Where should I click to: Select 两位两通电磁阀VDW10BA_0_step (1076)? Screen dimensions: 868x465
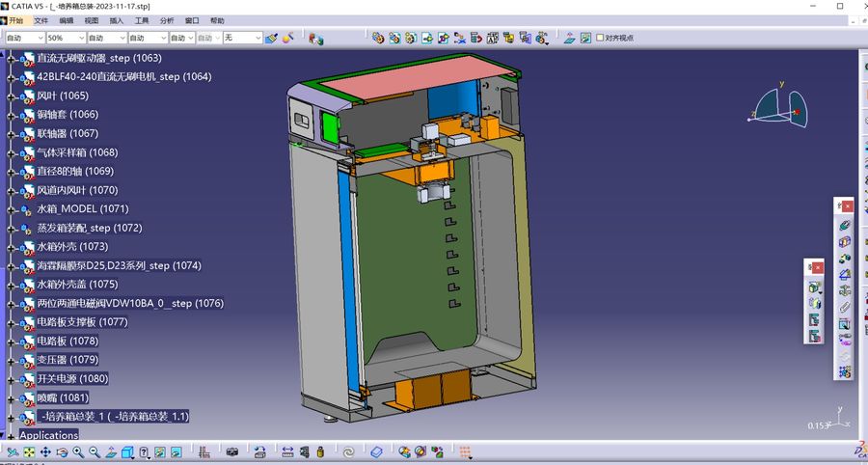pos(130,303)
